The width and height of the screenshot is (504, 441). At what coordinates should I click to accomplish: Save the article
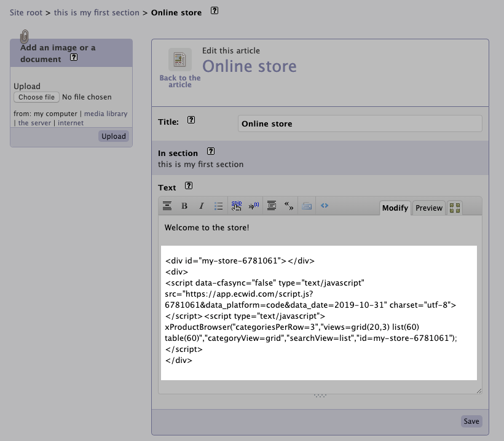coord(471,421)
